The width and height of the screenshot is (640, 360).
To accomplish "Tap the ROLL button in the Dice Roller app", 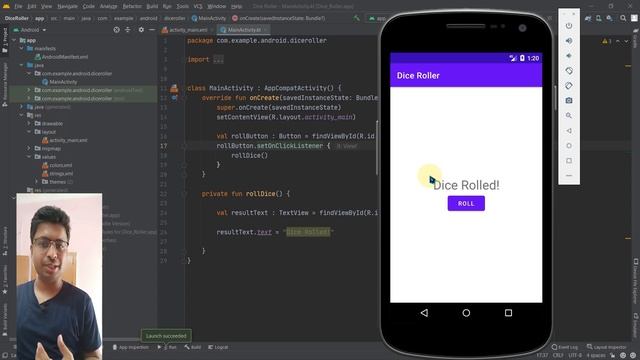I will (x=466, y=203).
